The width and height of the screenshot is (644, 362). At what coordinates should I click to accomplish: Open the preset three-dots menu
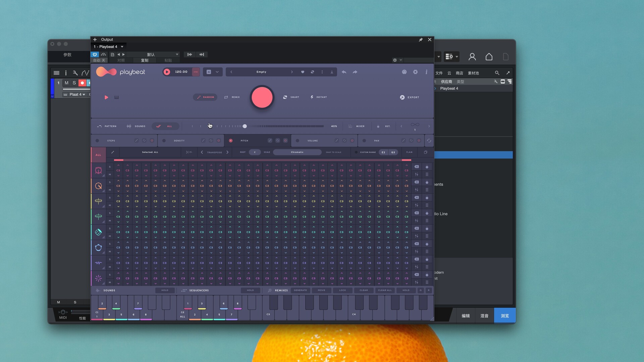click(x=322, y=72)
